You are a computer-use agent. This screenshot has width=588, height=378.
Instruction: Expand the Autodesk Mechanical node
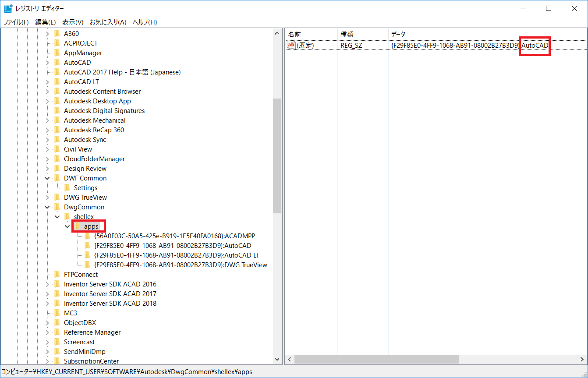[x=47, y=120]
